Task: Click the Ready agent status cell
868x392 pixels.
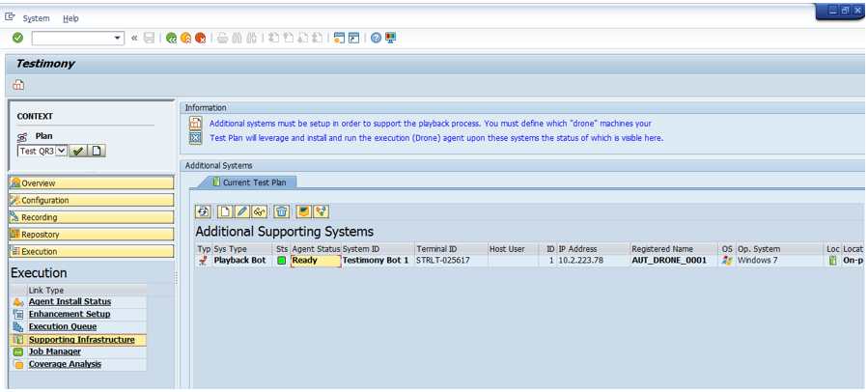Action: (x=316, y=261)
